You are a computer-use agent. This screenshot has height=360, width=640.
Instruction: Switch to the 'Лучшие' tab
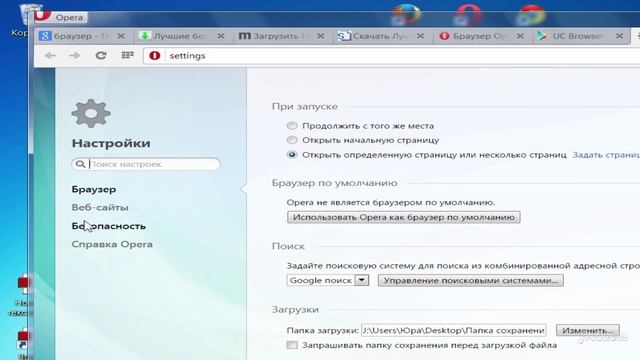(184, 36)
